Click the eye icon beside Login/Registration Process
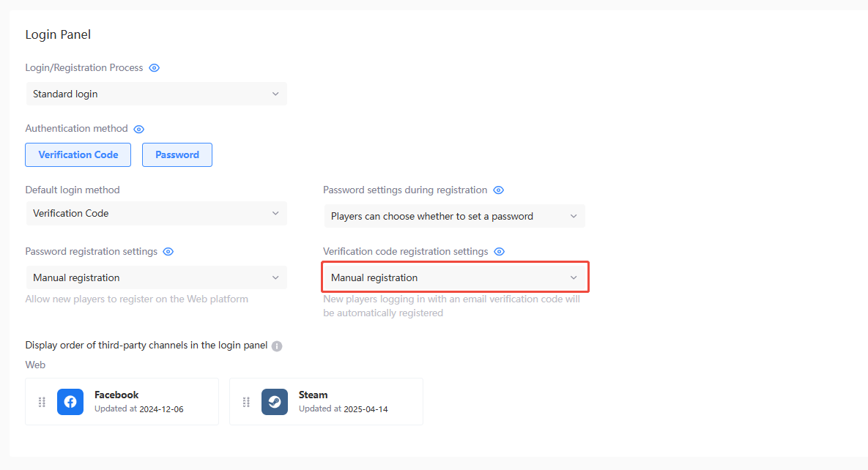Viewport: 868px width, 470px height. coord(154,67)
